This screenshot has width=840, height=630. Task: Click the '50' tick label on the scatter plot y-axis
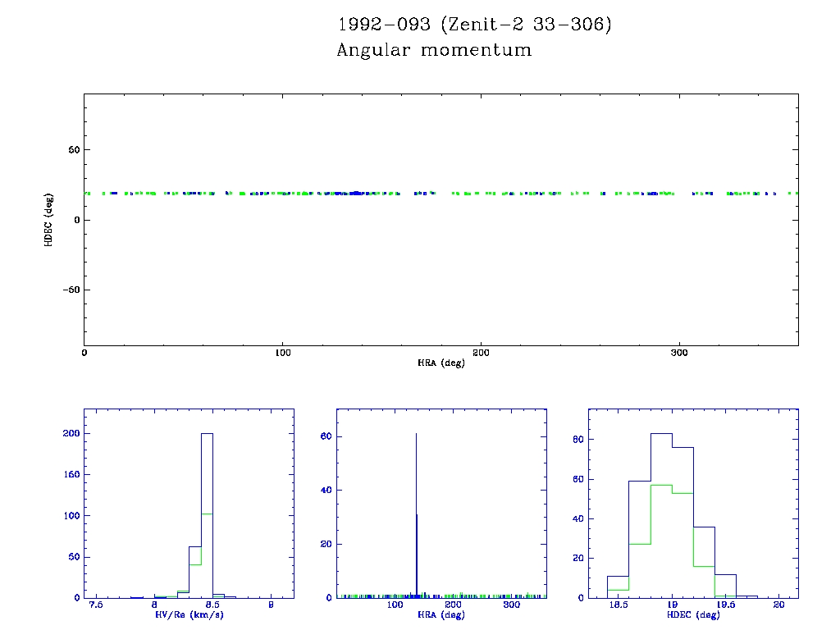(x=72, y=150)
